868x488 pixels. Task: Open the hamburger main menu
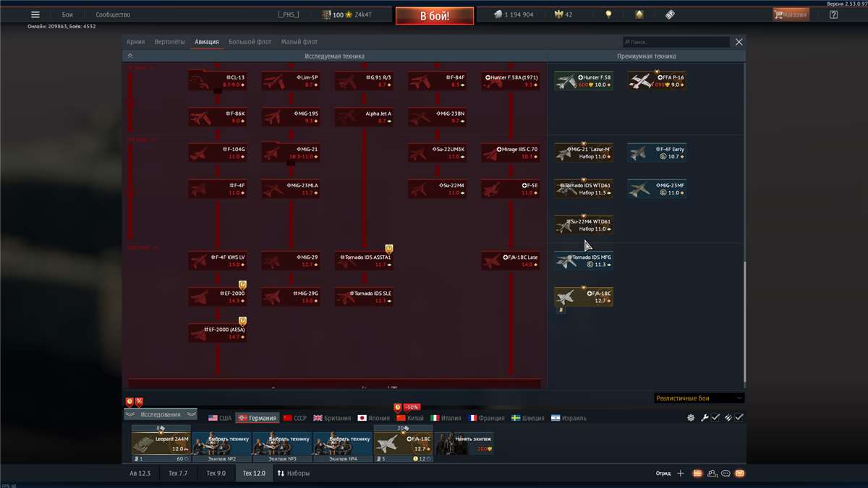[x=35, y=14]
